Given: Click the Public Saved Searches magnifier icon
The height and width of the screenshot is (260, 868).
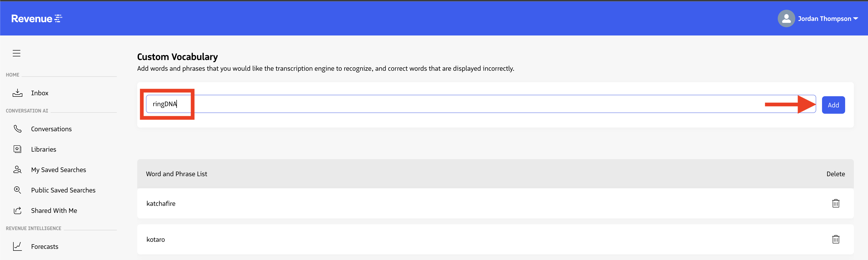Looking at the screenshot, I should pyautogui.click(x=18, y=190).
